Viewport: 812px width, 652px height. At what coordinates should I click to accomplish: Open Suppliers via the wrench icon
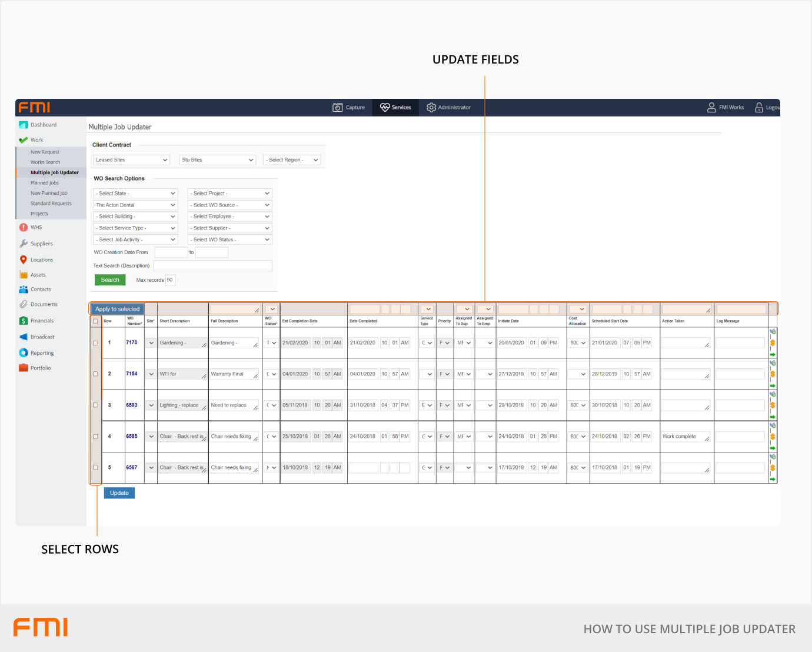click(24, 244)
